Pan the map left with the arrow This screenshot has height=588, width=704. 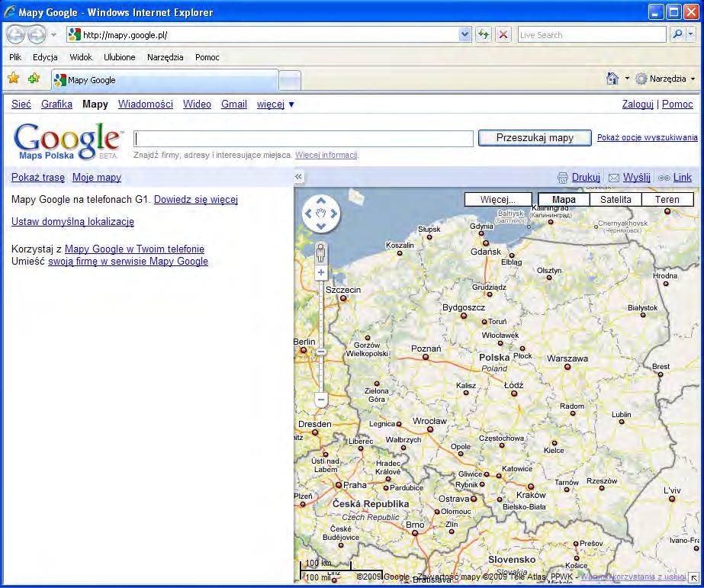(308, 214)
